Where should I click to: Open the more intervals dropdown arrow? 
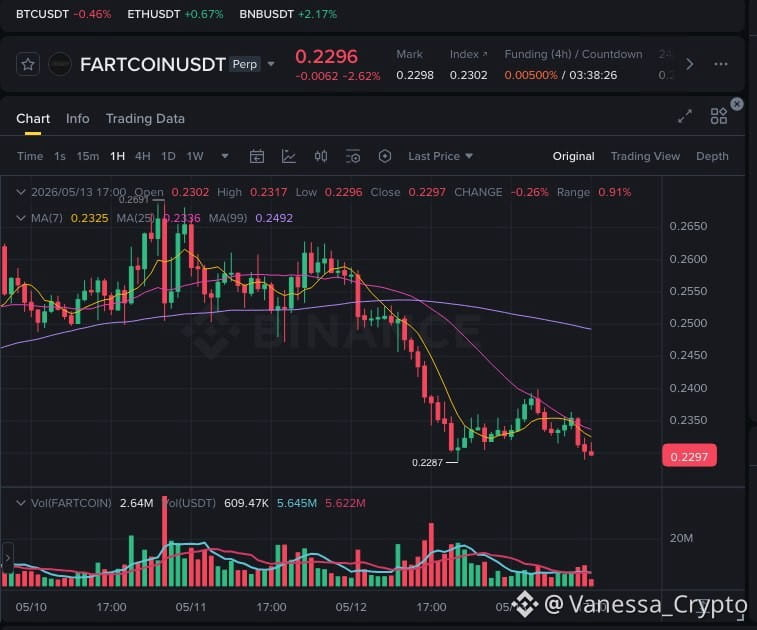pyautogui.click(x=225, y=156)
